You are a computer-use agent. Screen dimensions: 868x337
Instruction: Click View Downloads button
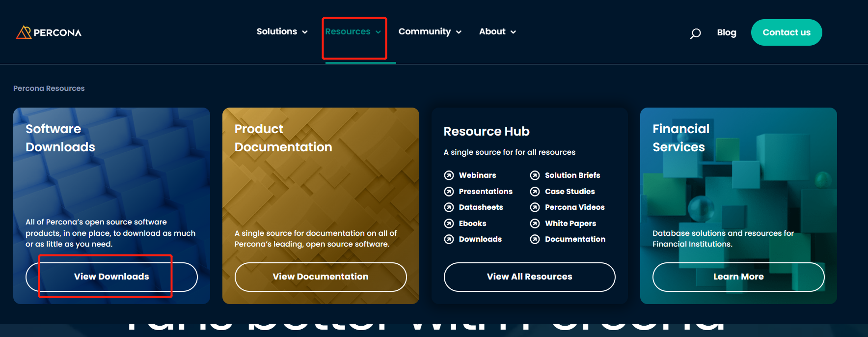coord(111,277)
